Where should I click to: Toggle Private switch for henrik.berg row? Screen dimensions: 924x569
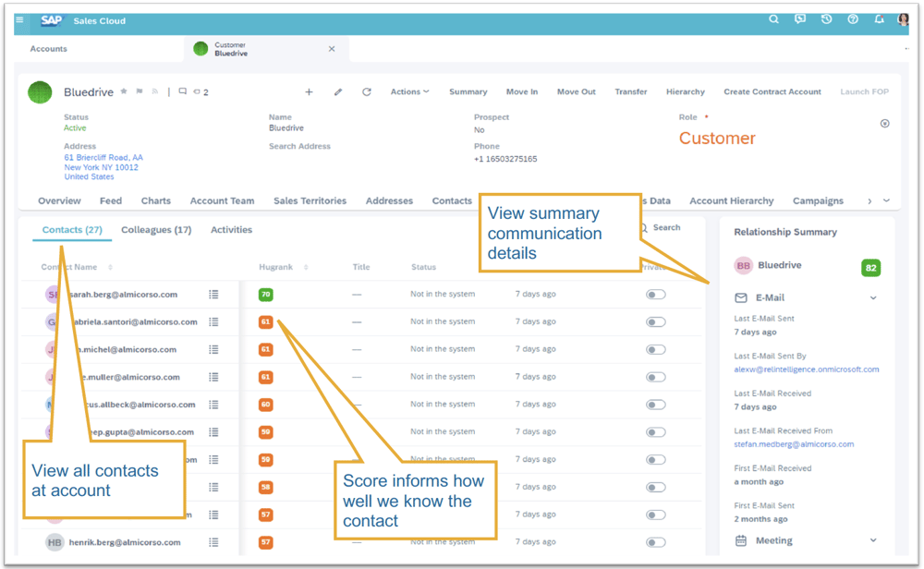tap(655, 542)
